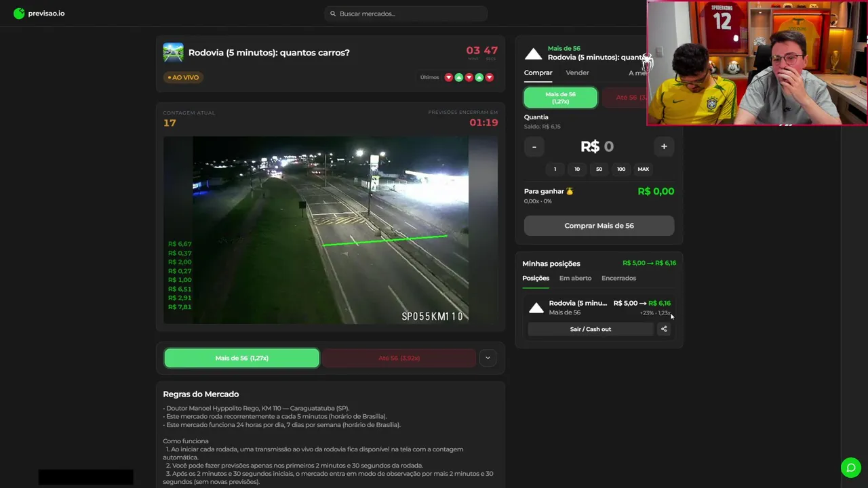Decrease amount with the minus button
Screen dimensions: 868x488
534,146
